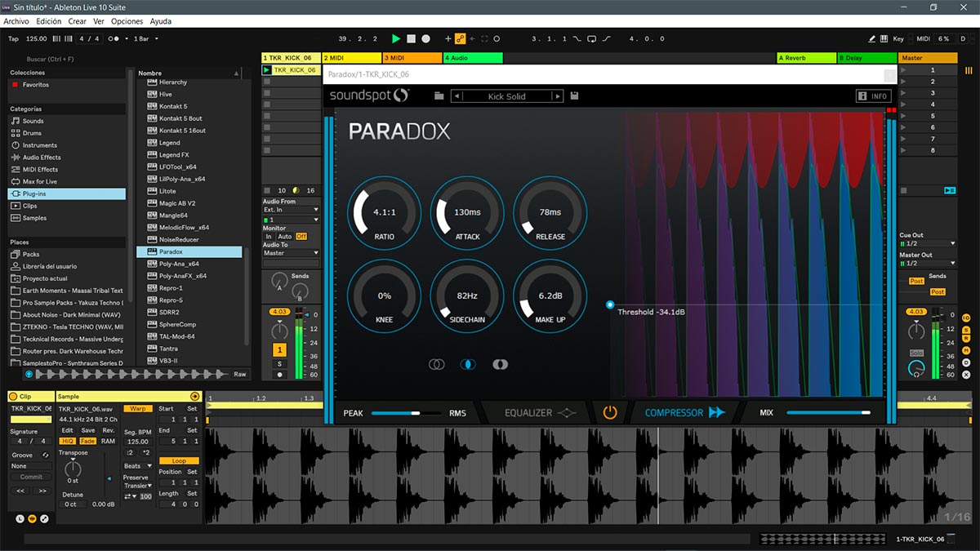Image resolution: width=980 pixels, height=551 pixels.
Task: Select the Audio Effects category
Action: point(42,158)
